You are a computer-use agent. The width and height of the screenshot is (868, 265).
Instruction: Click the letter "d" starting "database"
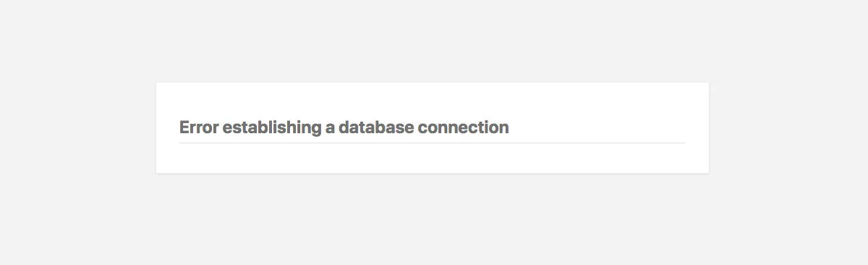tap(344, 127)
